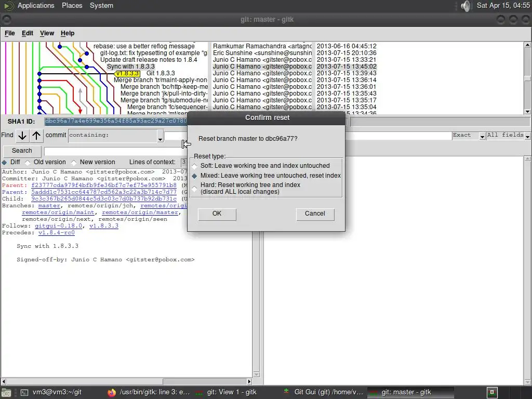
Task: Open the Edit menu
Action: (x=28, y=33)
